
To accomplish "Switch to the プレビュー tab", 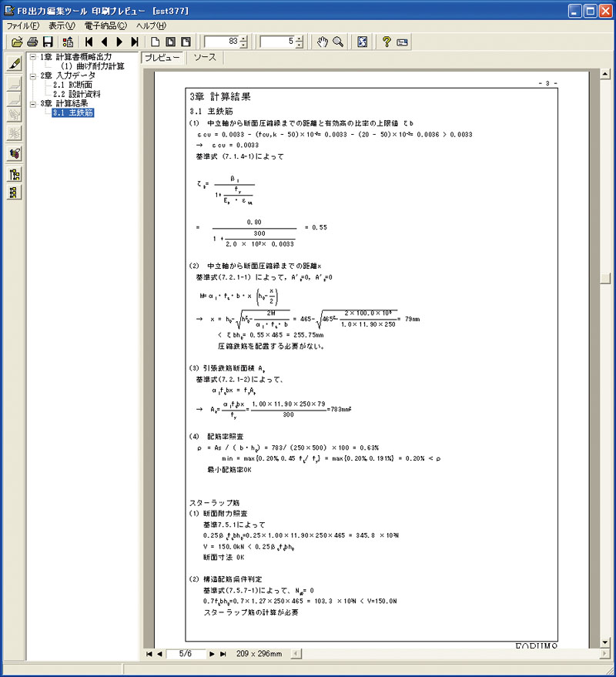I will [x=162, y=58].
